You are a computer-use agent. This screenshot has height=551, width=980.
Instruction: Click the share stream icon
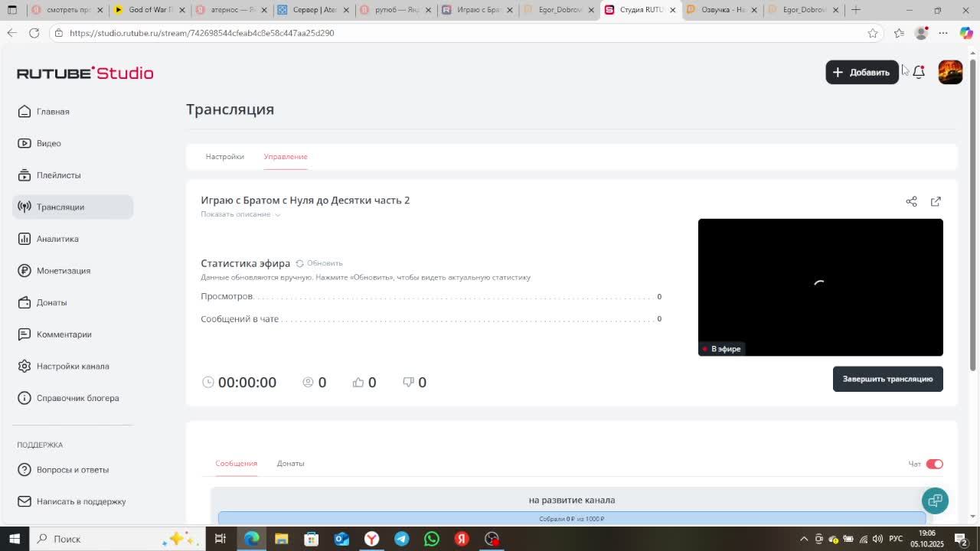tap(911, 201)
